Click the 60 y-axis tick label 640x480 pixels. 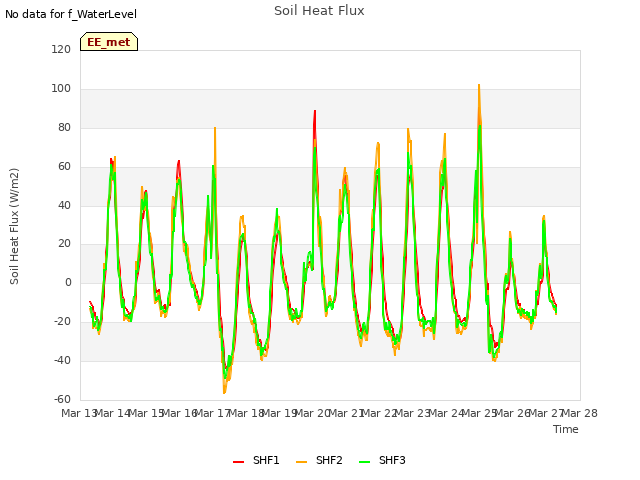[x=64, y=167]
